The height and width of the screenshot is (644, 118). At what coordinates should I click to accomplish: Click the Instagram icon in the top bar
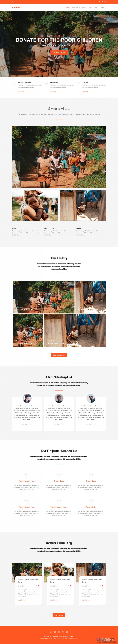tap(105, 2)
